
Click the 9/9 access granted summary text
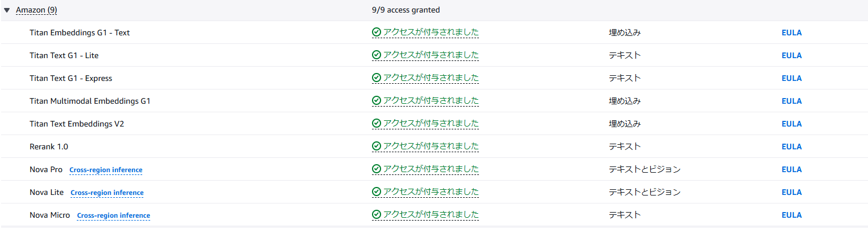point(405,10)
